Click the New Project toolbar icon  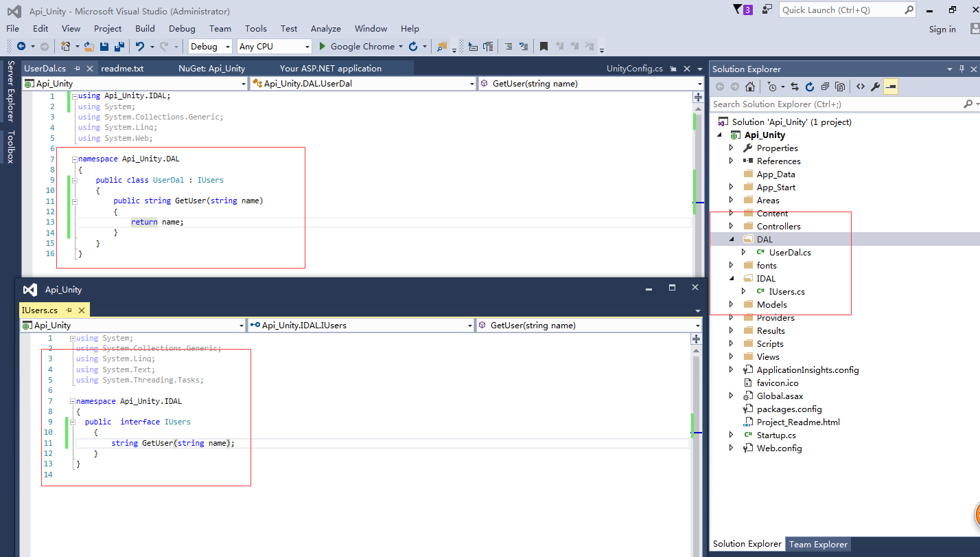pos(65,47)
